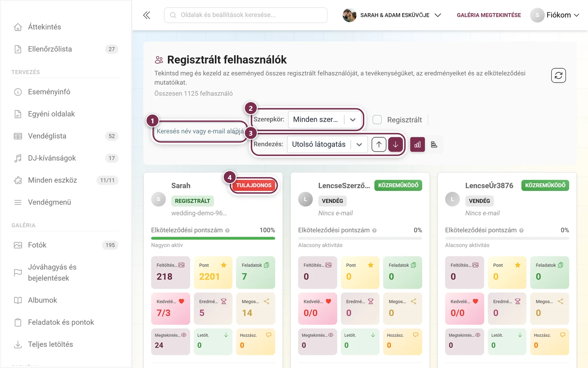This screenshot has height=368, width=588.
Task: Click the refresh icon for registered users
Action: tap(558, 75)
